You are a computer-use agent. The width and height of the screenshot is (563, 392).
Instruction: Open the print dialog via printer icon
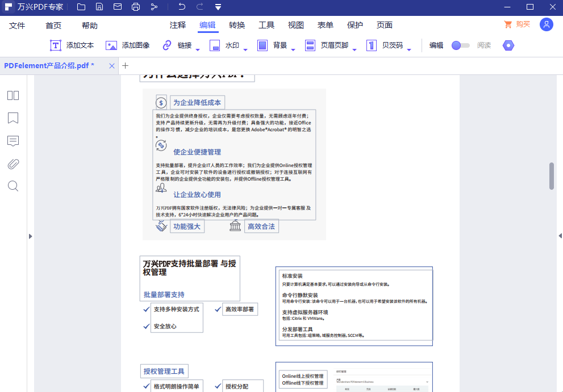point(136,7)
